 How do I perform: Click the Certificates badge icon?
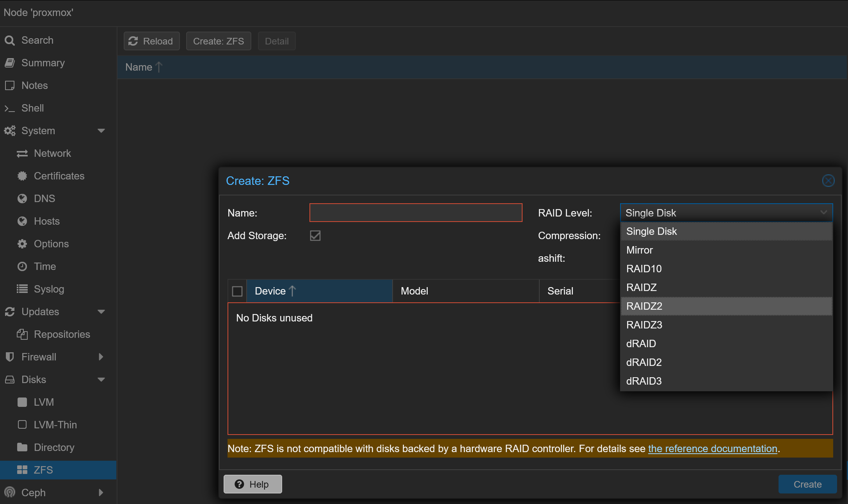tap(22, 176)
